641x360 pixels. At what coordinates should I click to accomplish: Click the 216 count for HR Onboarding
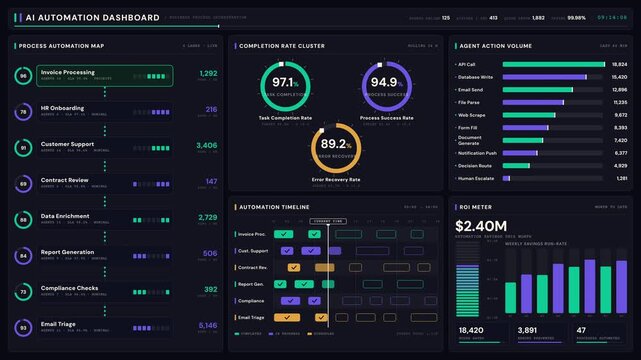211,110
